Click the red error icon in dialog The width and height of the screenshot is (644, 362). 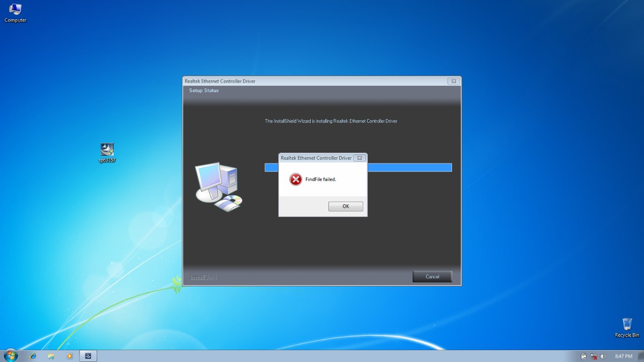click(296, 180)
